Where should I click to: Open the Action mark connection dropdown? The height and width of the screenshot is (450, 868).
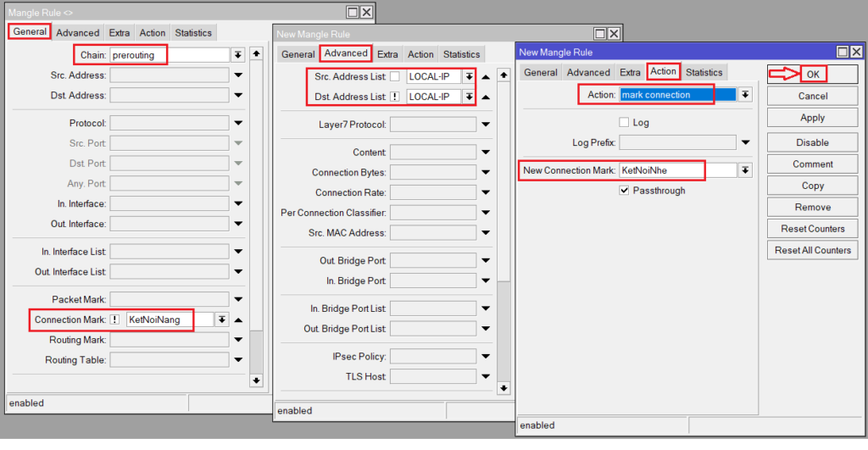[745, 95]
